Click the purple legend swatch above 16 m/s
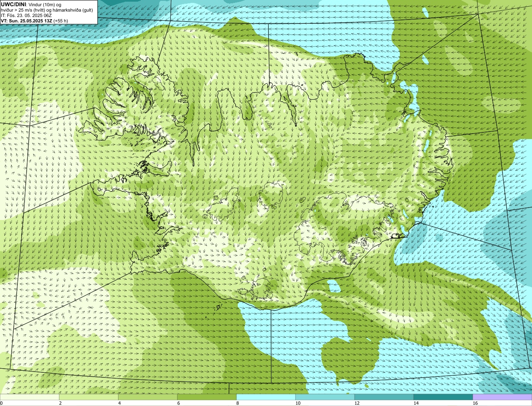Viewport: 532px width, 406px height. tap(502, 397)
